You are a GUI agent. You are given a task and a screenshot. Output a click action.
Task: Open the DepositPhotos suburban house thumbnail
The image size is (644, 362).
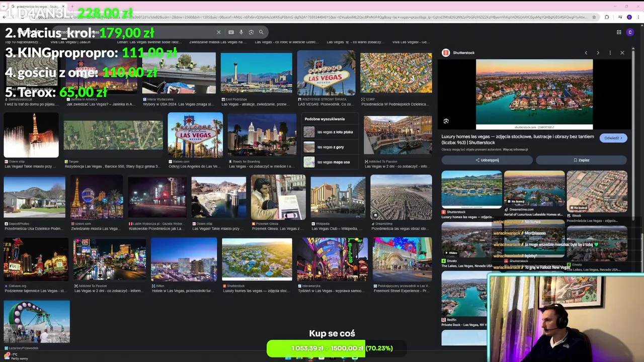[x=35, y=198]
